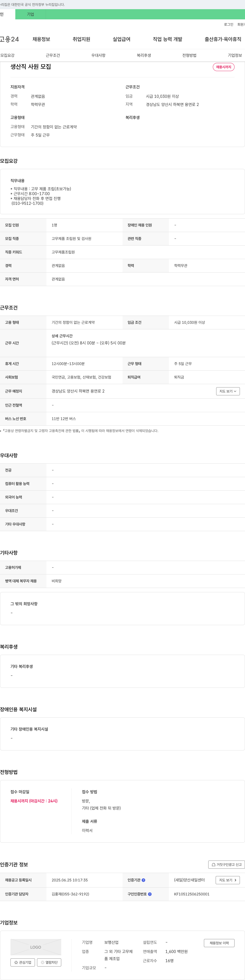Open the 취업지원 main menu
Viewport: 245px width, 980px height.
point(82,39)
